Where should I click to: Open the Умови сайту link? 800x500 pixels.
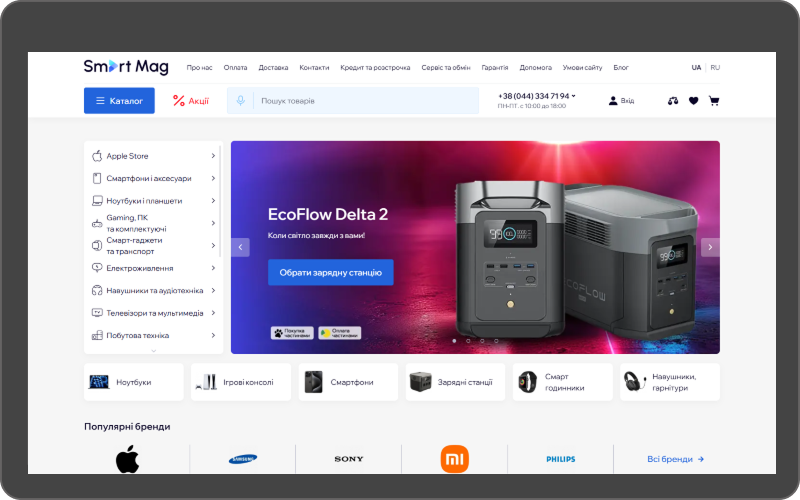coord(582,67)
